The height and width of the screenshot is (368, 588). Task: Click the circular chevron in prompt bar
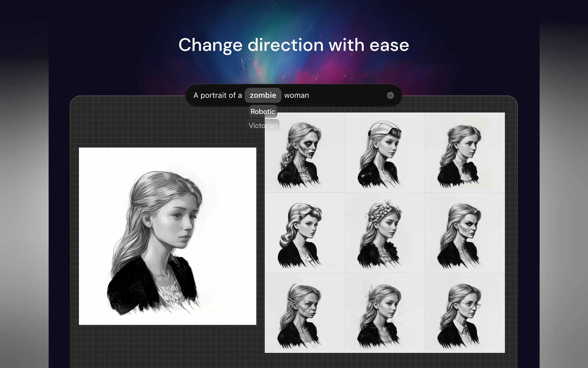[390, 95]
